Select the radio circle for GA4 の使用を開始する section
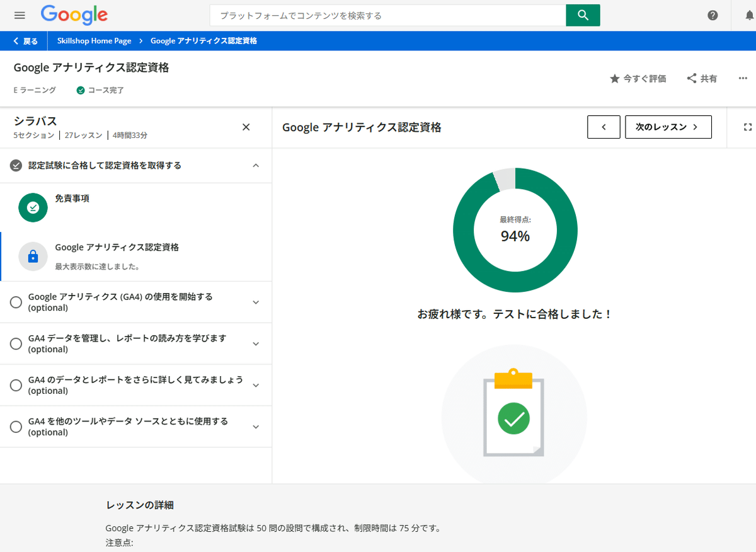The width and height of the screenshot is (756, 552). click(x=16, y=302)
